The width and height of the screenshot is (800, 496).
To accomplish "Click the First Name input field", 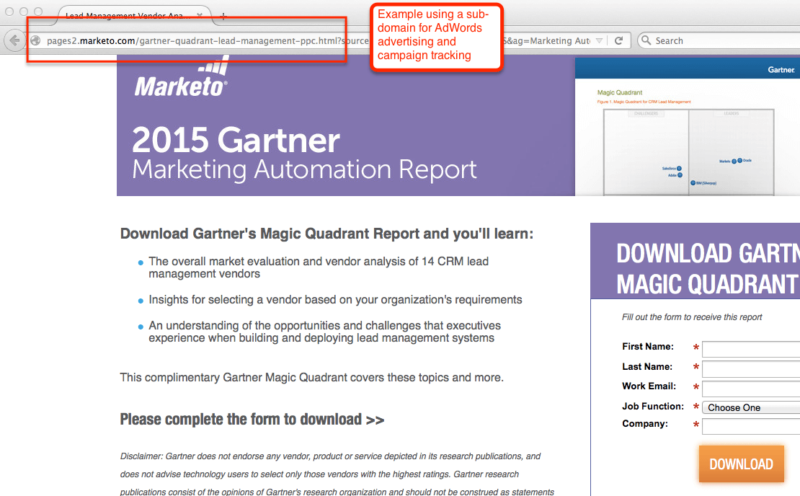I will (751, 349).
